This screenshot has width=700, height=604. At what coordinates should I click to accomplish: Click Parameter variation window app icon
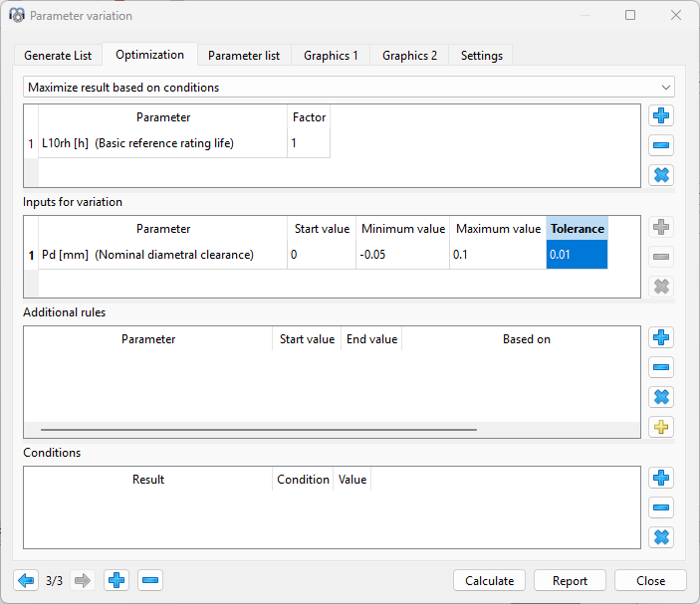[x=17, y=15]
